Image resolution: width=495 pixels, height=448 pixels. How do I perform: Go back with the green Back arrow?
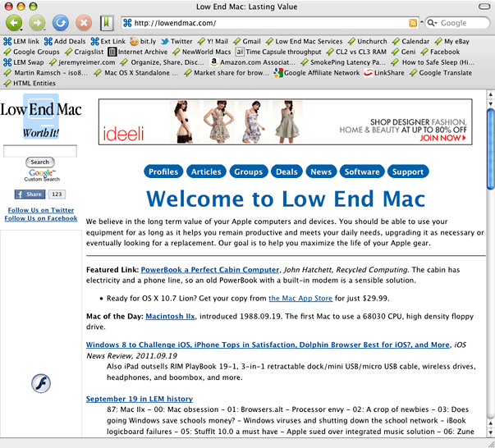[x=14, y=23]
